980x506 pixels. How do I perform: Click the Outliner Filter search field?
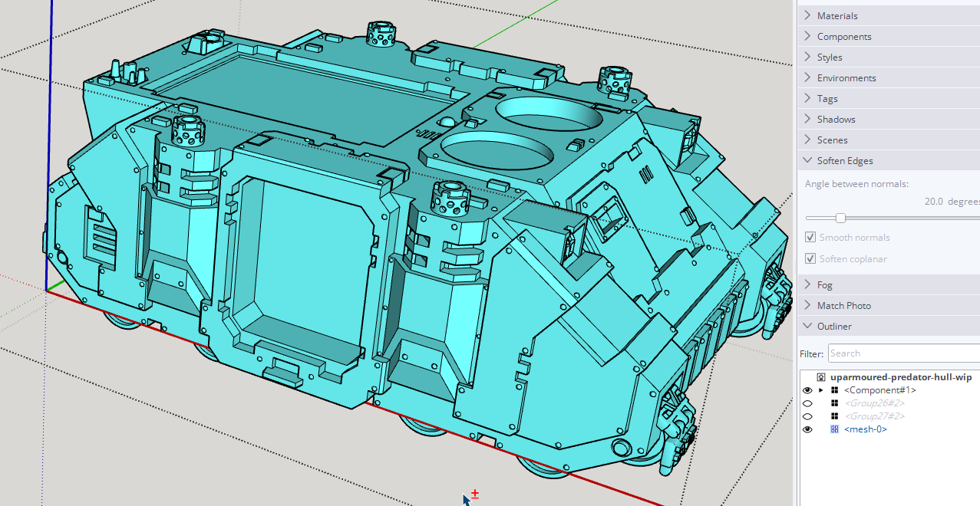click(x=902, y=353)
